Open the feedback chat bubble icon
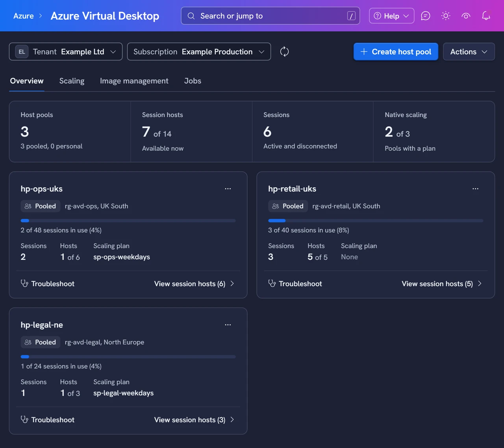The image size is (504, 448). click(x=425, y=16)
